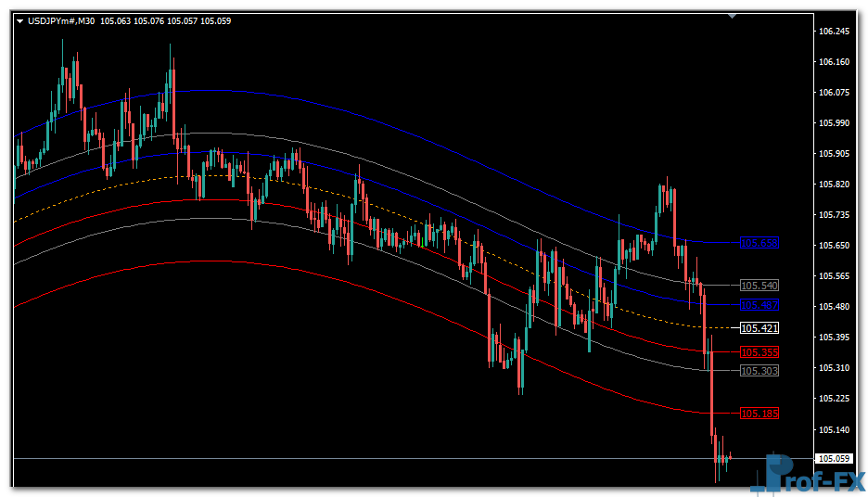This screenshot has height=497, width=868.
Task: Click the USDJPYm#,M30 chart title text
Action: click(61, 20)
